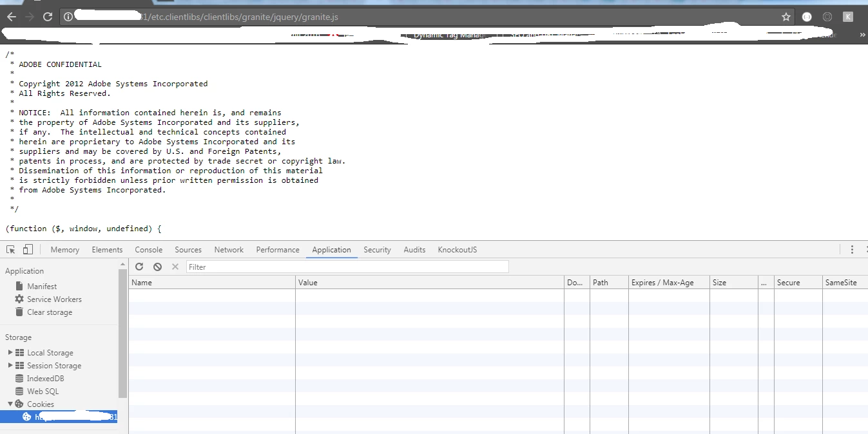This screenshot has height=434, width=868.
Task: Click the cookie Filter input field
Action: click(x=347, y=267)
